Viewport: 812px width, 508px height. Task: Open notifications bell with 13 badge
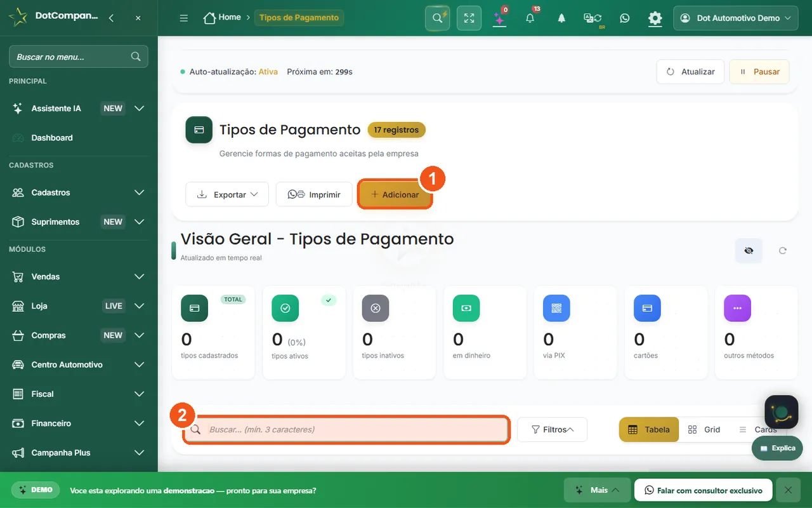tap(530, 18)
